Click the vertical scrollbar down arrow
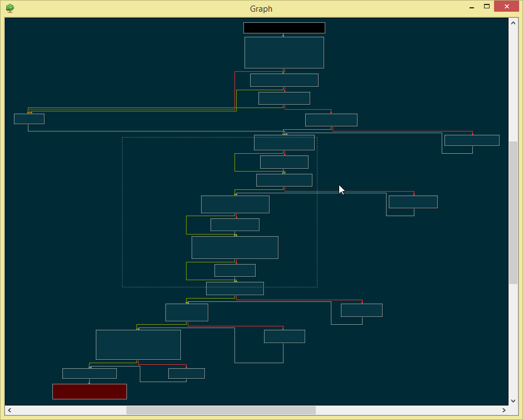Screen dimensions: 523x420 click(x=513, y=401)
